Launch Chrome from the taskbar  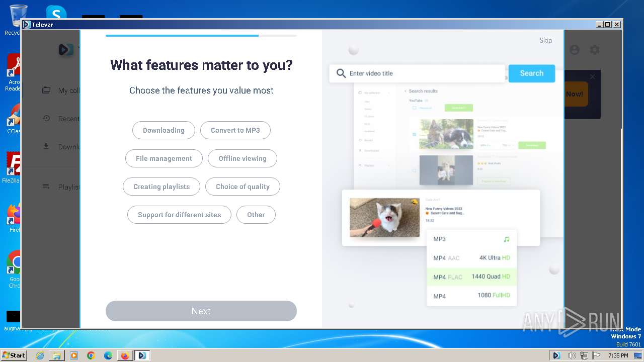[x=91, y=355]
